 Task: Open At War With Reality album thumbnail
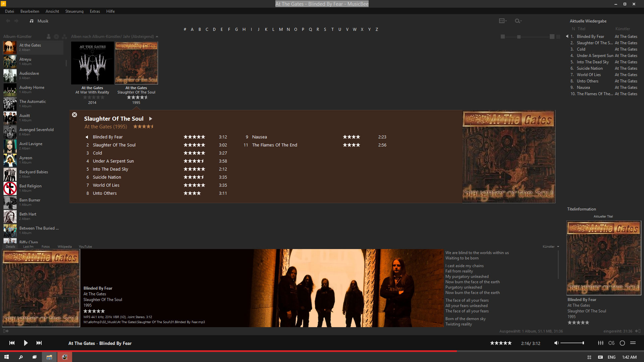click(92, 63)
